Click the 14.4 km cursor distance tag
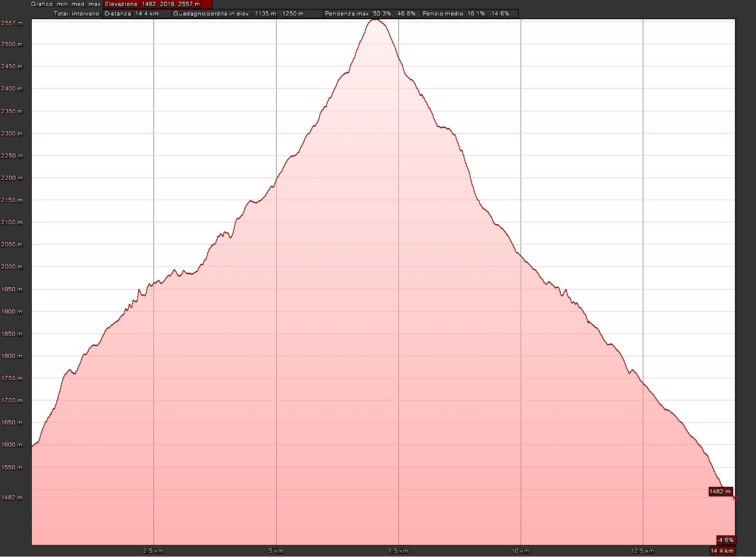 tap(722, 551)
